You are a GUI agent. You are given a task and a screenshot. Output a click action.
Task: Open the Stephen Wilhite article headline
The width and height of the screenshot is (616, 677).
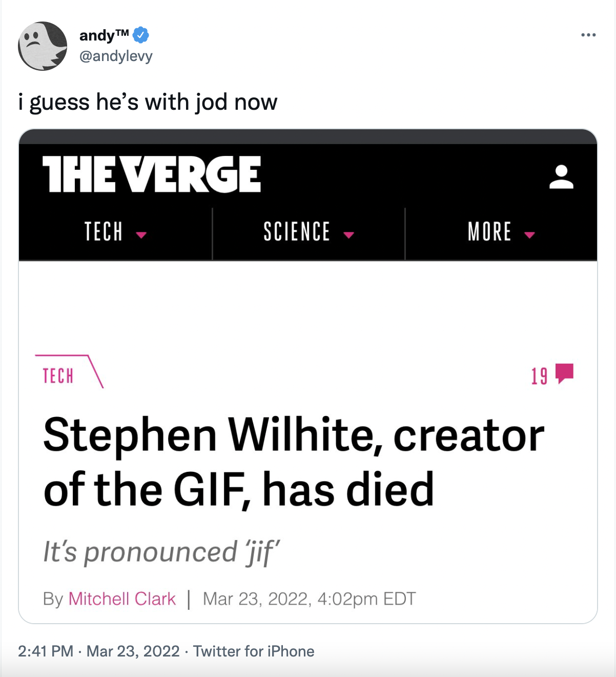tap(294, 462)
